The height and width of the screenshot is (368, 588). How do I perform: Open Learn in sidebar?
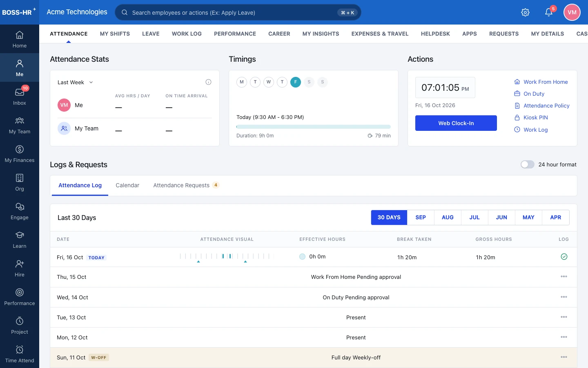tap(20, 240)
